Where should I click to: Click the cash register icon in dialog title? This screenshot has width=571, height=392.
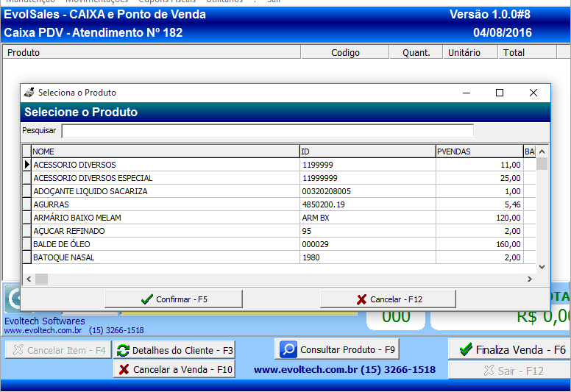pyautogui.click(x=29, y=93)
